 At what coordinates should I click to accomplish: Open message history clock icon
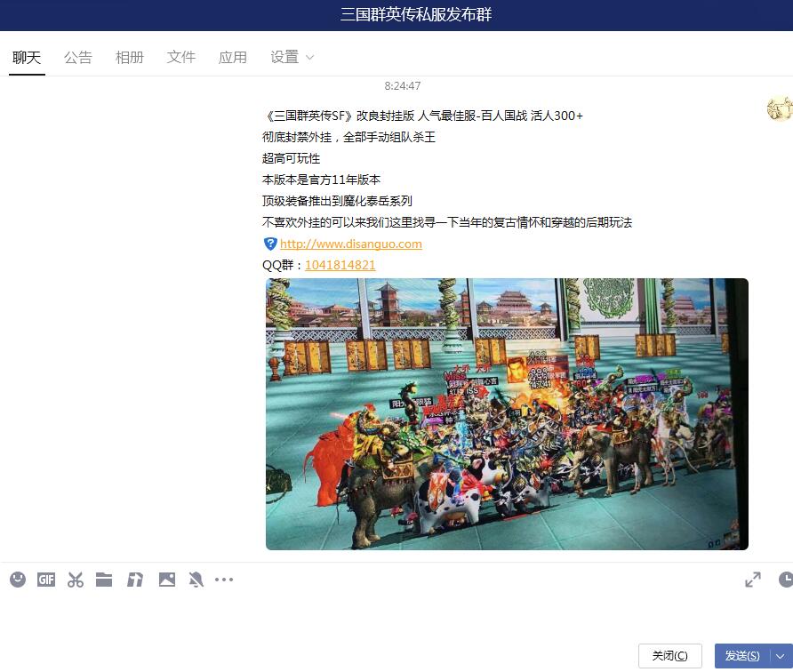click(785, 580)
